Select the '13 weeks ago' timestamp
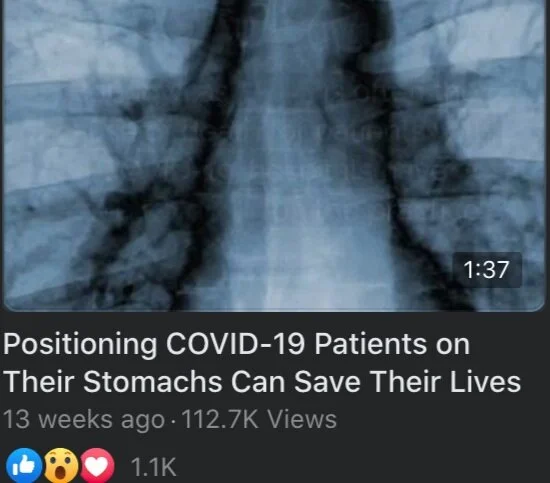This screenshot has width=550, height=483. pyautogui.click(x=84, y=420)
